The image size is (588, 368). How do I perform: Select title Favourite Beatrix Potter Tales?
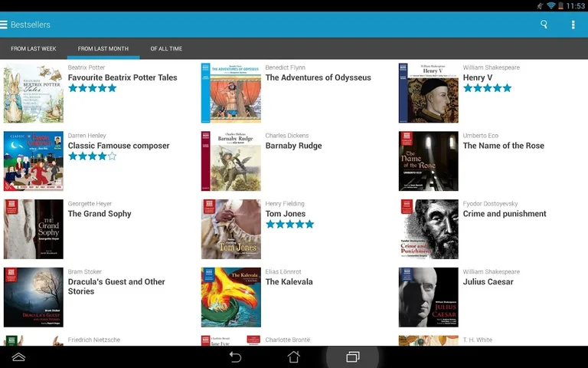coord(122,77)
